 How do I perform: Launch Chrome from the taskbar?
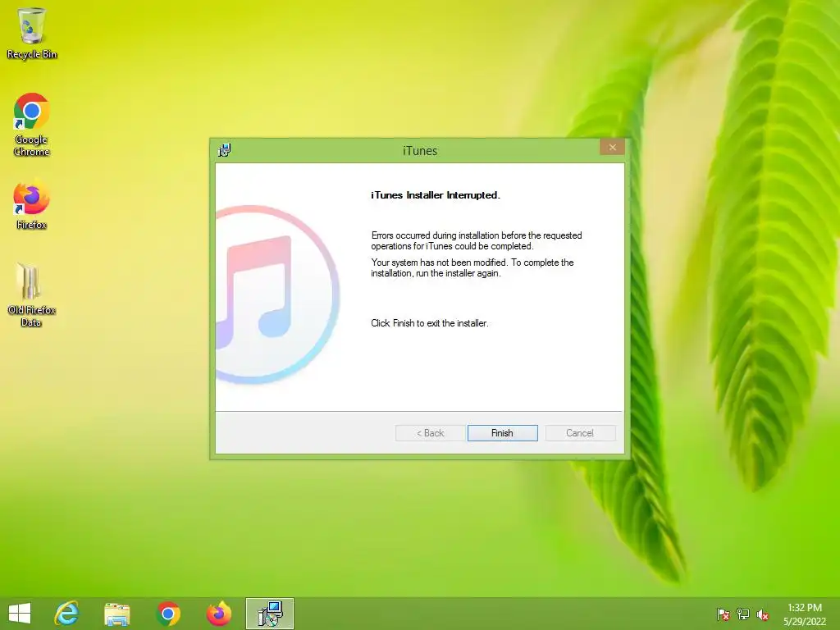[x=167, y=614]
